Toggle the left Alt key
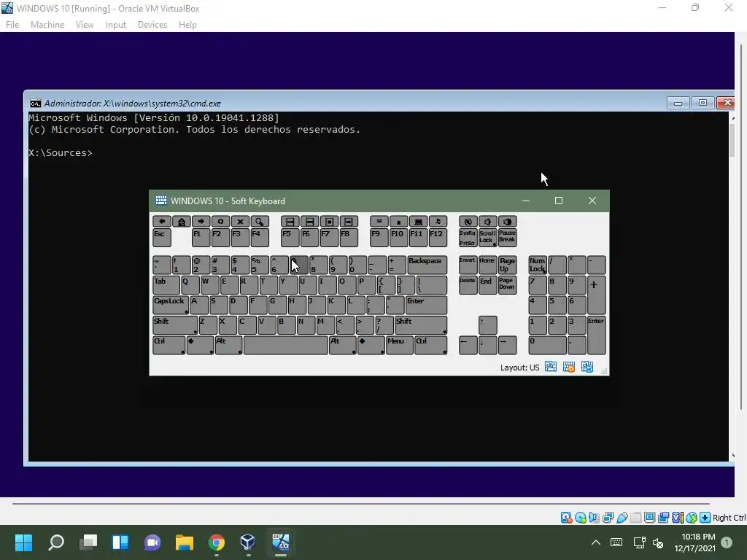 228,345
